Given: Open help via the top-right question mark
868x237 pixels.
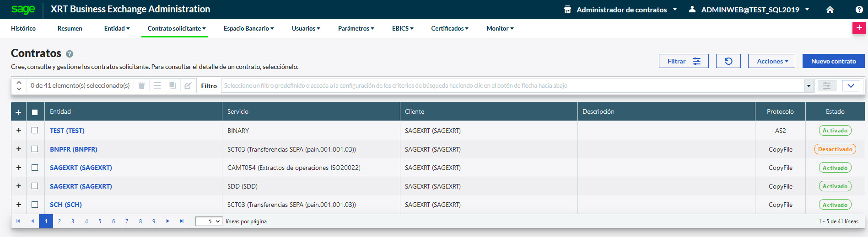Looking at the screenshot, I should click(x=859, y=10).
